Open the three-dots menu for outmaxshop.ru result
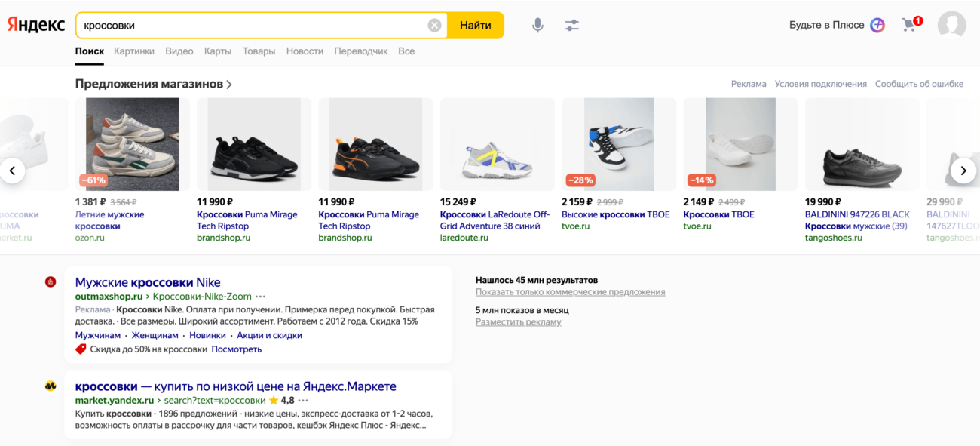Screen dimensions: 980x446 click(x=261, y=297)
